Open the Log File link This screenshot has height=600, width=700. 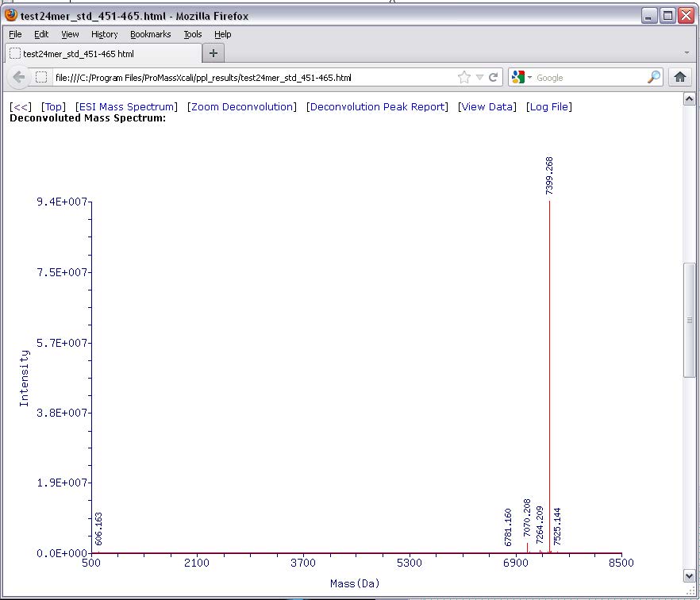pos(548,106)
